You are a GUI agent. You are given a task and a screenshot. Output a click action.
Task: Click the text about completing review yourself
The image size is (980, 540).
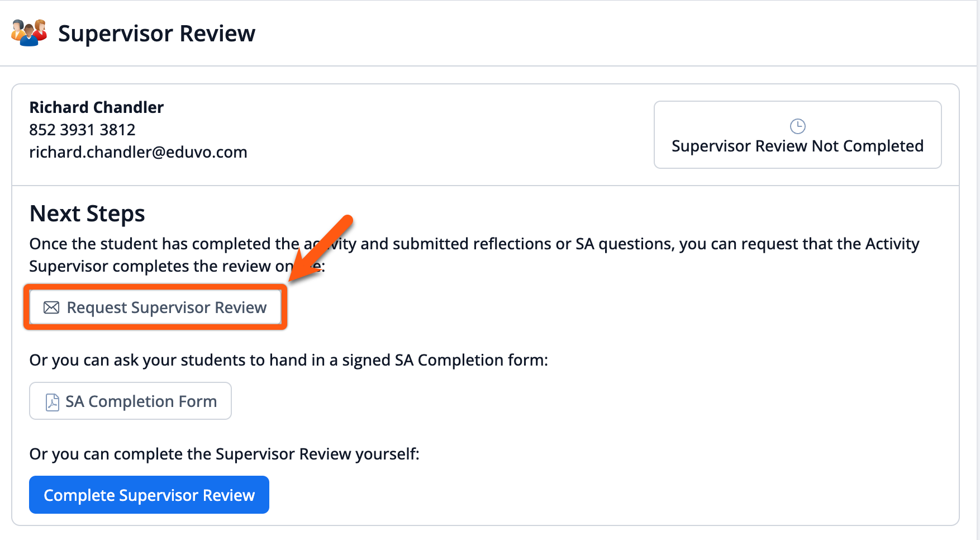(224, 454)
